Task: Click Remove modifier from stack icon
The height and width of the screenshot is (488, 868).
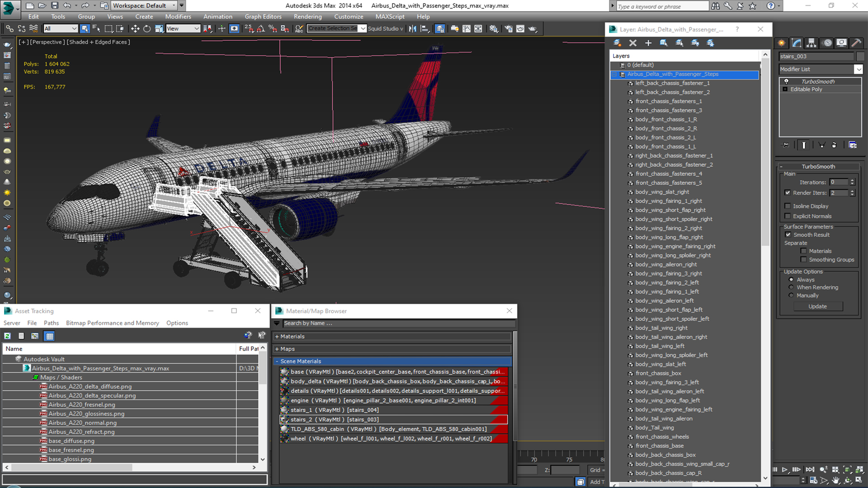Action: click(x=834, y=145)
